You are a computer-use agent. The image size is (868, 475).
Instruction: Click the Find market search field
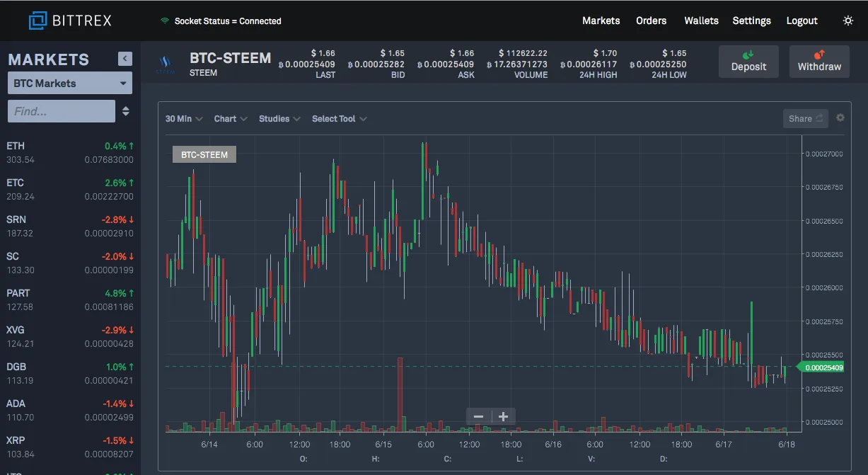coord(62,111)
